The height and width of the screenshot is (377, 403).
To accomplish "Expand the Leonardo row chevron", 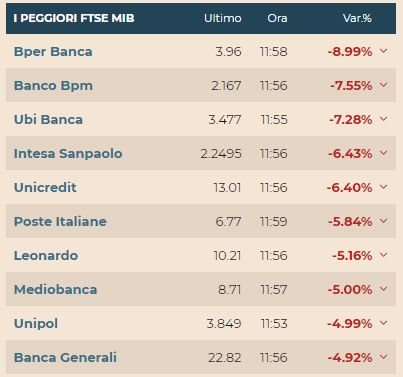I will point(384,255).
